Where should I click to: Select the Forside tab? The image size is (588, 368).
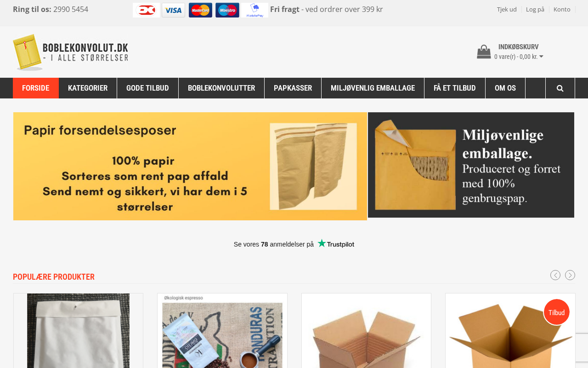[x=36, y=88]
